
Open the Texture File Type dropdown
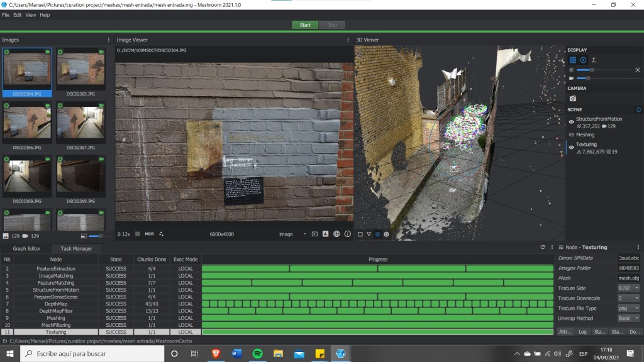coord(628,308)
